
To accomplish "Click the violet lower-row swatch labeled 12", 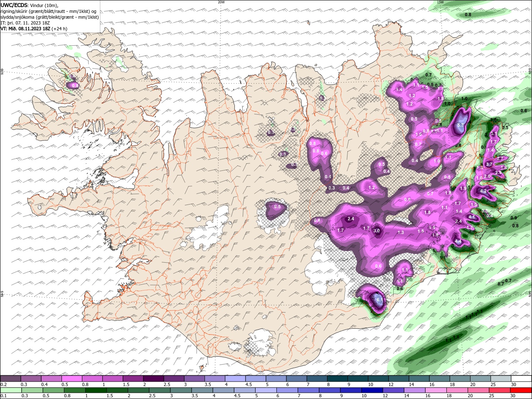I will tap(393, 390).
